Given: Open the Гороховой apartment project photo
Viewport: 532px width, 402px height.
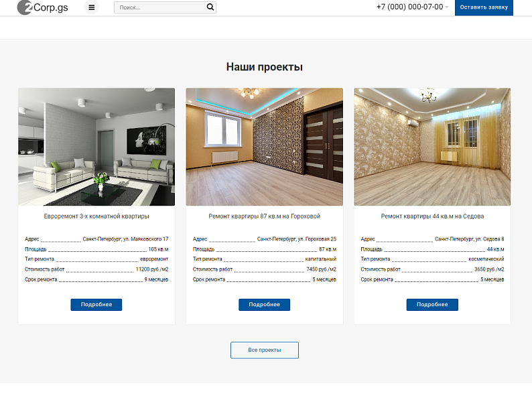Looking at the screenshot, I should (264, 147).
